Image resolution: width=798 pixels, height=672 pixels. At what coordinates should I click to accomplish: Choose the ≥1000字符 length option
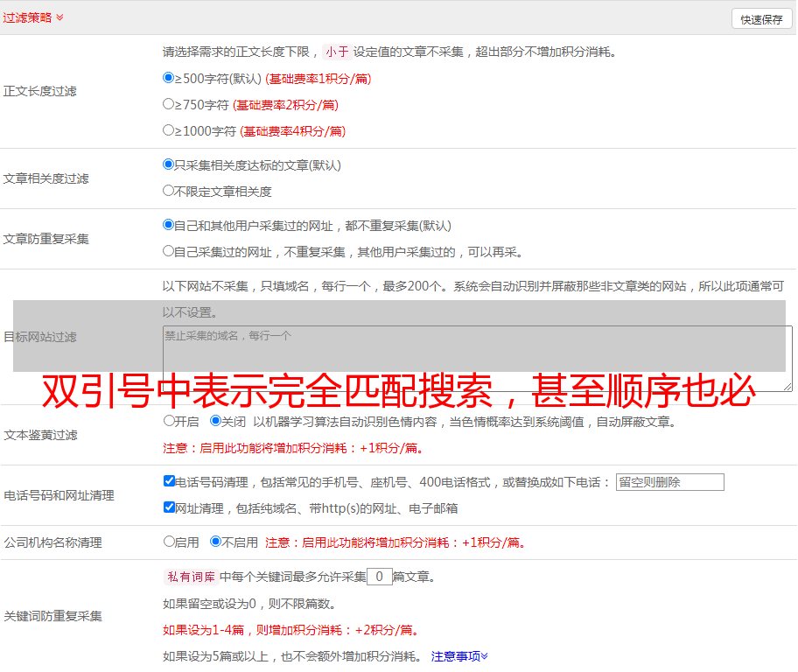(169, 130)
